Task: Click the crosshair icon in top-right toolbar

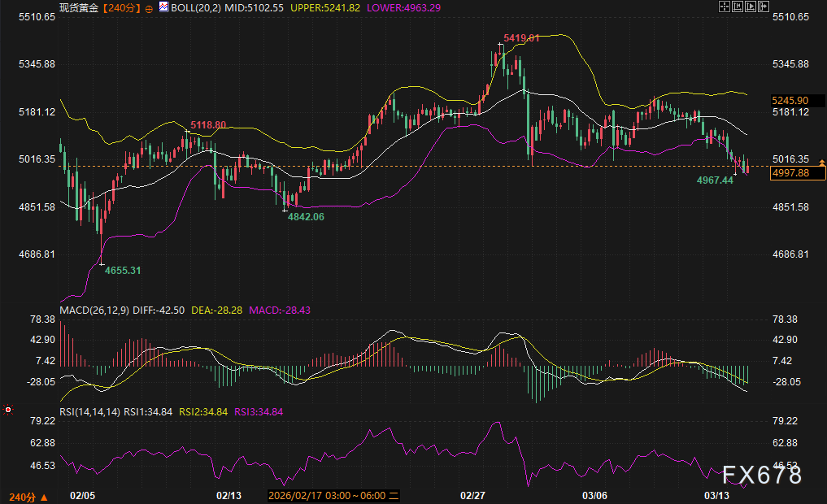Action: pyautogui.click(x=725, y=7)
